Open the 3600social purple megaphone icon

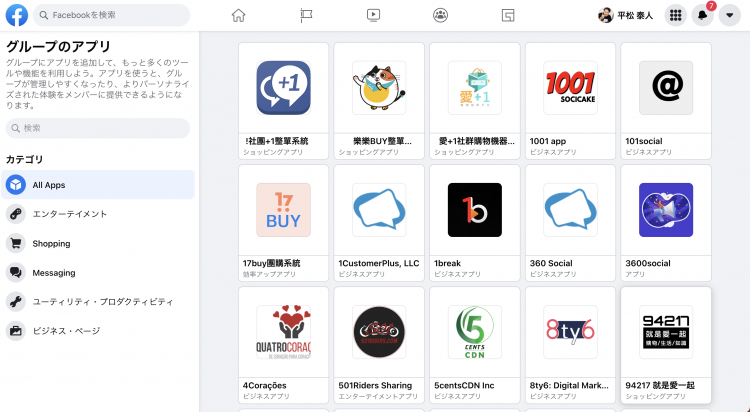[x=666, y=210]
